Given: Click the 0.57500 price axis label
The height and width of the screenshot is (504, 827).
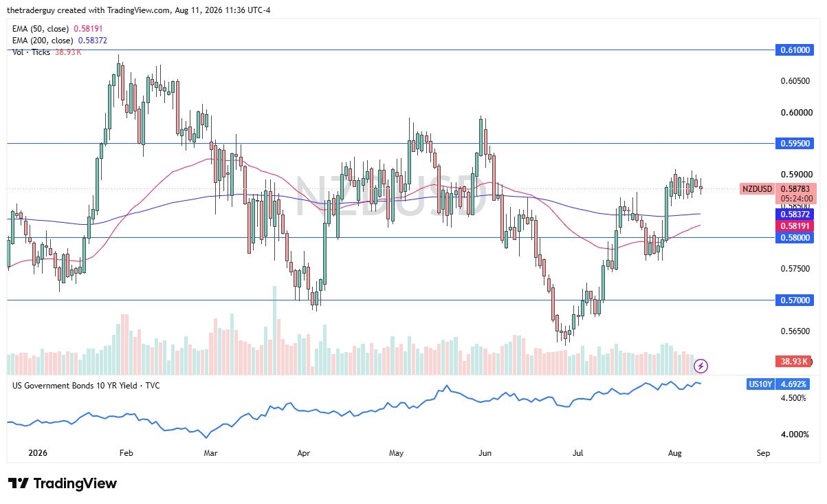Looking at the screenshot, I should [796, 269].
